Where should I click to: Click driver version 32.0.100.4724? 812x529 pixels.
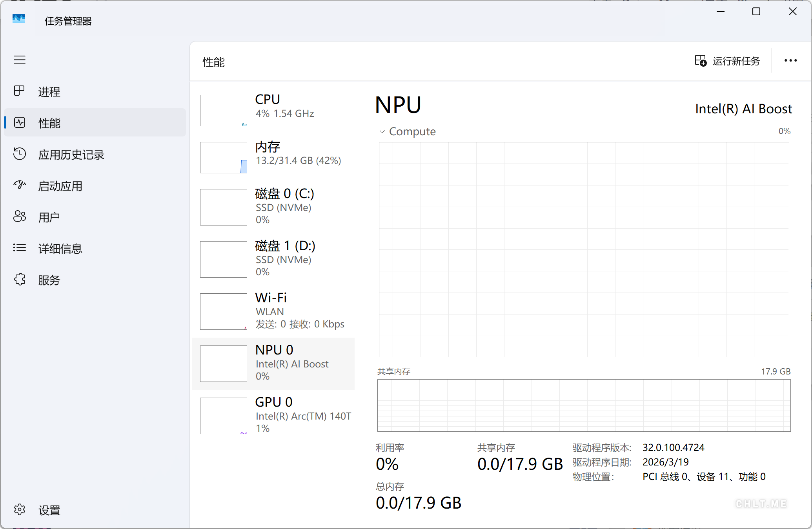point(674,448)
